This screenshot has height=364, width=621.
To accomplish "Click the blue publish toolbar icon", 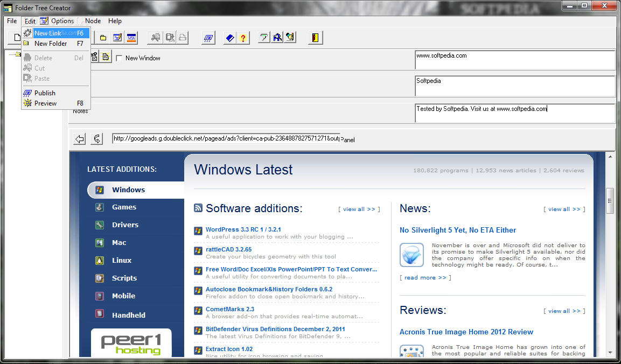I will pos(208,38).
